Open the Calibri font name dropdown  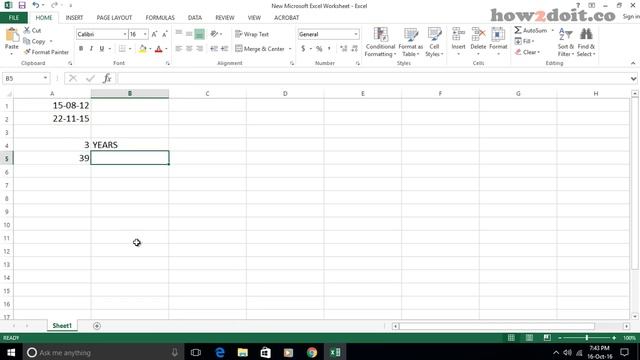tap(124, 34)
